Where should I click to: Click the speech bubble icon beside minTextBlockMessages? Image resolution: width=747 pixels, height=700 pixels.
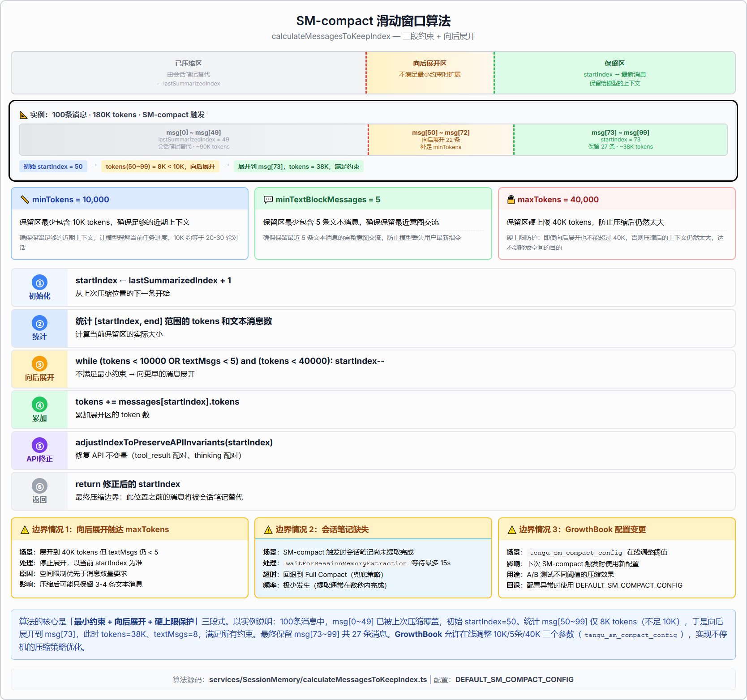click(268, 200)
